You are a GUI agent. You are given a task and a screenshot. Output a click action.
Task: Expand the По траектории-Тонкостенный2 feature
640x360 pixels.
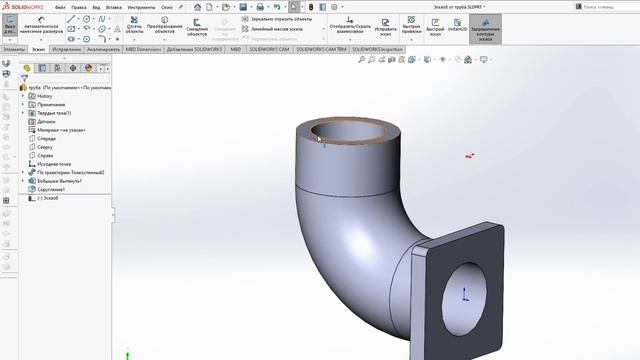point(23,172)
